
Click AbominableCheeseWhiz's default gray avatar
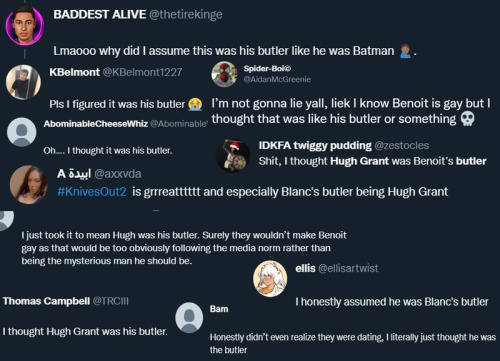(x=22, y=132)
